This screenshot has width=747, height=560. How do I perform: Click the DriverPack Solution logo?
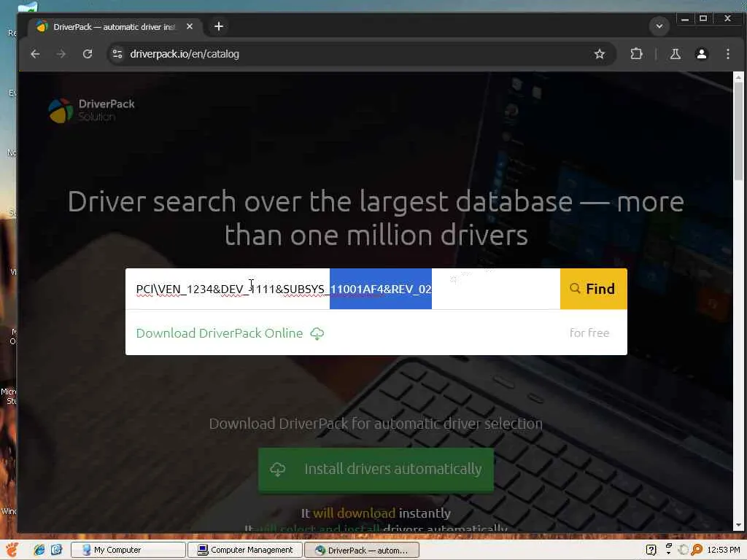coord(91,110)
